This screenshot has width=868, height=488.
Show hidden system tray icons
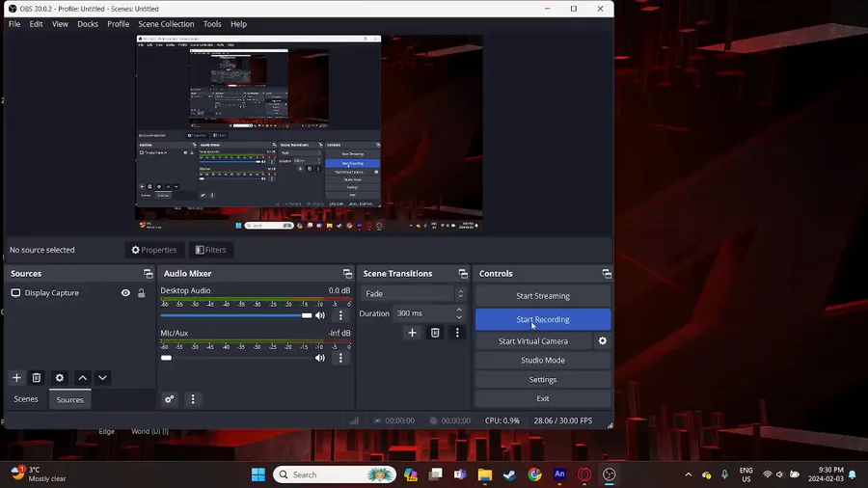coord(688,474)
